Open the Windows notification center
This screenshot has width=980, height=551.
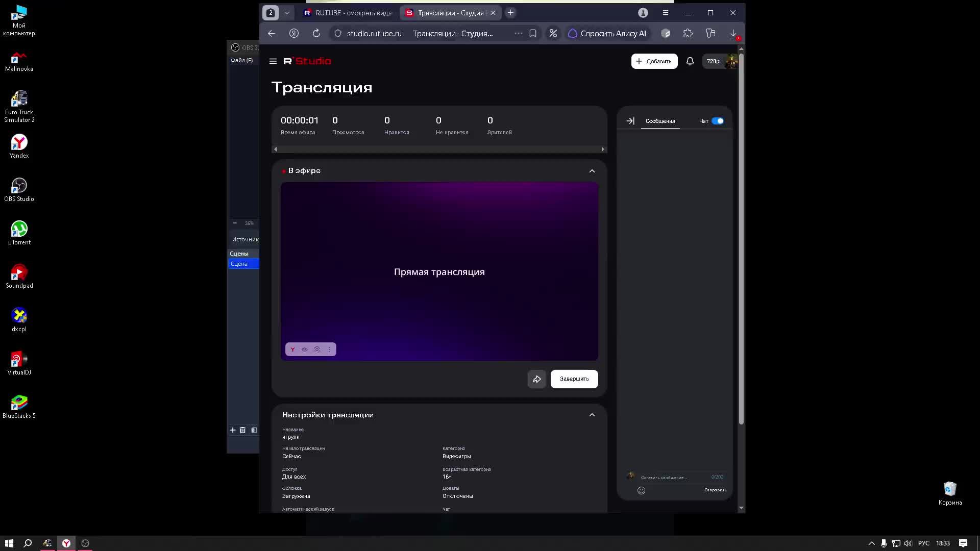(963, 543)
